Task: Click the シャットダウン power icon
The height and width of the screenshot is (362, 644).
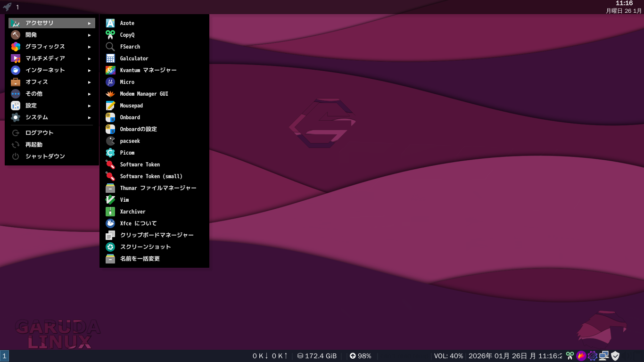Action: (x=16, y=156)
